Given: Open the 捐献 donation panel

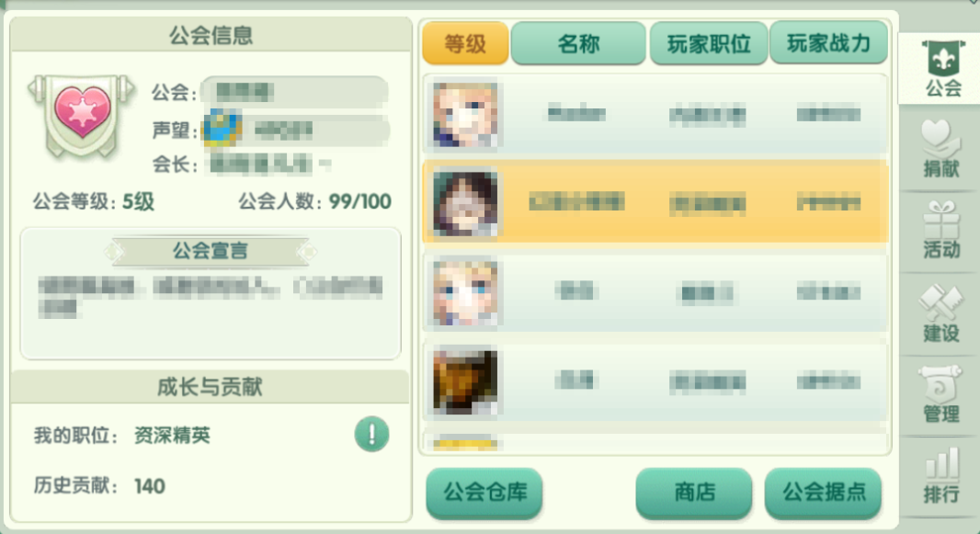Looking at the screenshot, I should 941,149.
